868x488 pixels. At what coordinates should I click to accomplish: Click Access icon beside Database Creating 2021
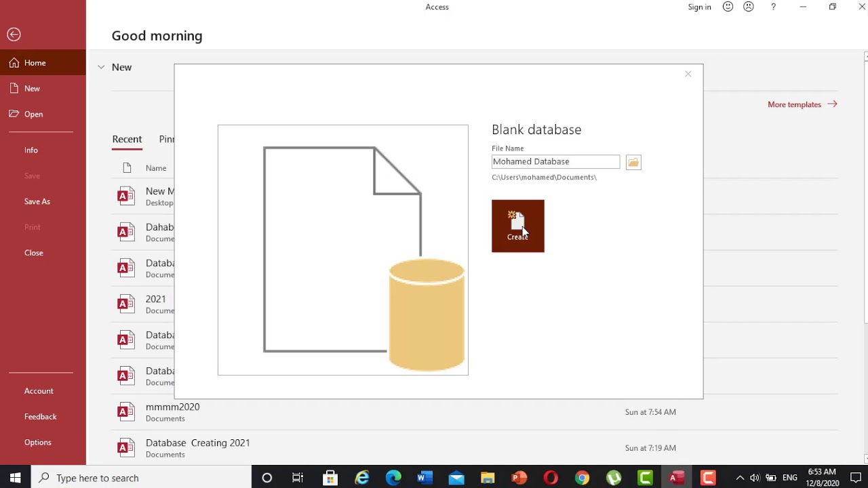[126, 448]
